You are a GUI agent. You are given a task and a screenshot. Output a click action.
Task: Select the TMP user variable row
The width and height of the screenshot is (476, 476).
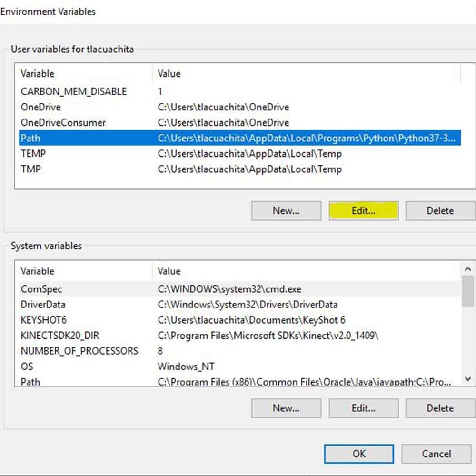tap(30, 169)
